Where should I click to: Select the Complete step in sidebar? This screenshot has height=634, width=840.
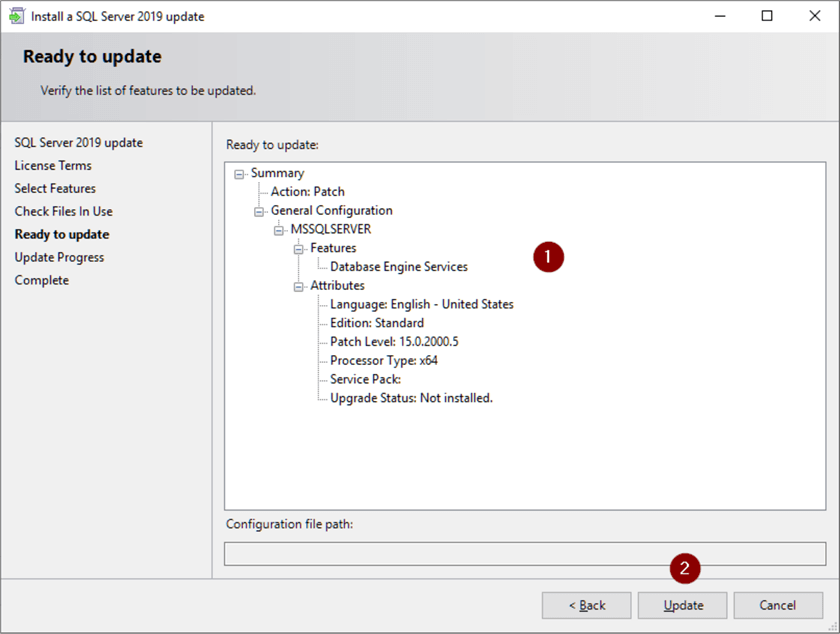[x=42, y=280]
